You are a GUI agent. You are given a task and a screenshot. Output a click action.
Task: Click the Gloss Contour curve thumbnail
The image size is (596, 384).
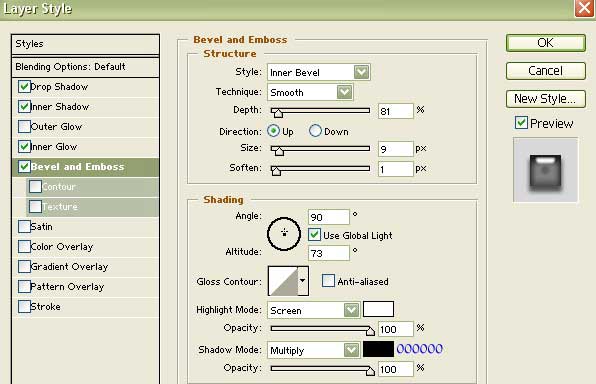[x=283, y=281]
